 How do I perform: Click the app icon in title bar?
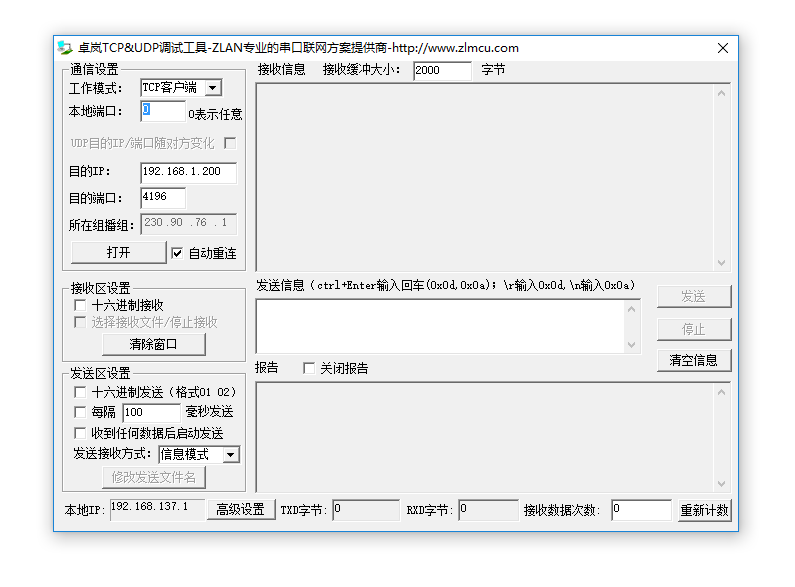coord(65,47)
